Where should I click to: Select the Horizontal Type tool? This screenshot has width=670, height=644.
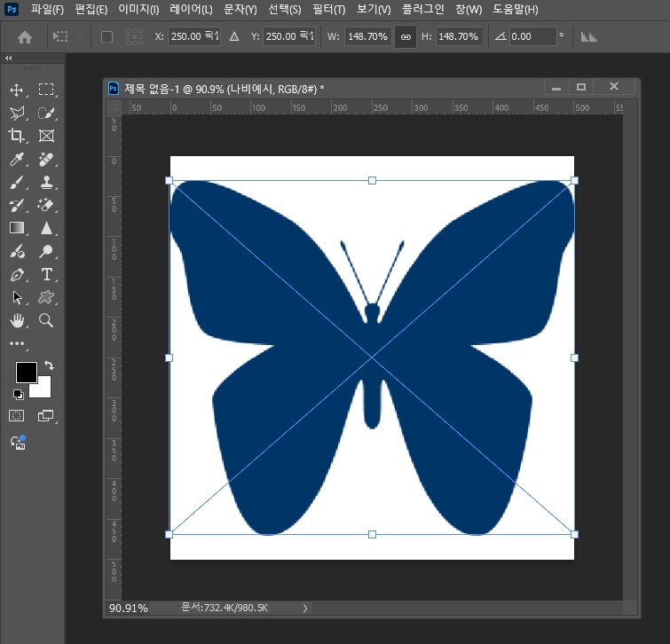point(46,274)
